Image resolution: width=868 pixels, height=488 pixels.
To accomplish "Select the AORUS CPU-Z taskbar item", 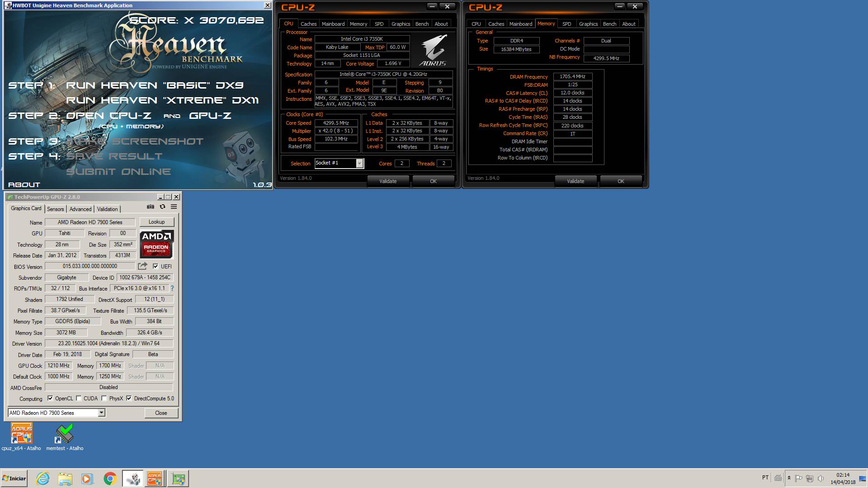I will point(155,479).
